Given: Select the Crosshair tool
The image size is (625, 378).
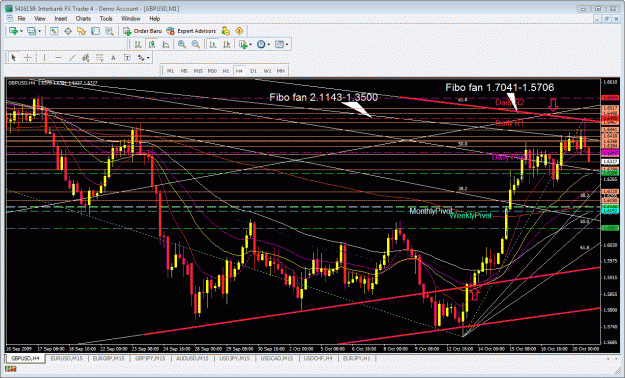Looking at the screenshot, I should point(28,58).
